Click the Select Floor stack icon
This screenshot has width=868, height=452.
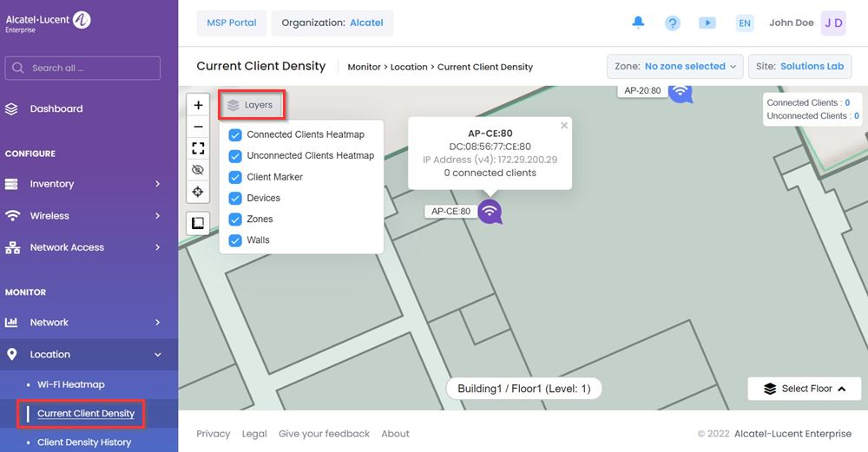[770, 389]
